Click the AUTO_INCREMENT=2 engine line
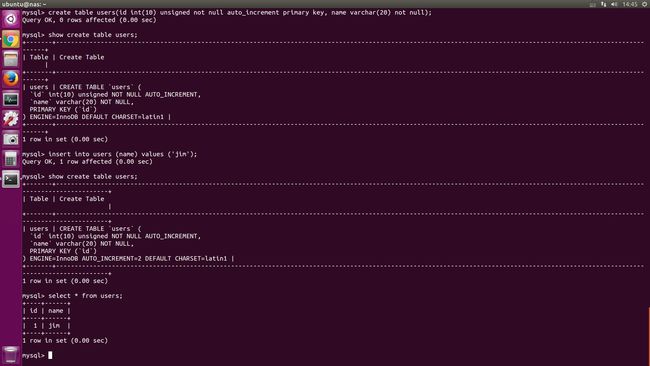This screenshot has height=366, width=650. (129, 258)
